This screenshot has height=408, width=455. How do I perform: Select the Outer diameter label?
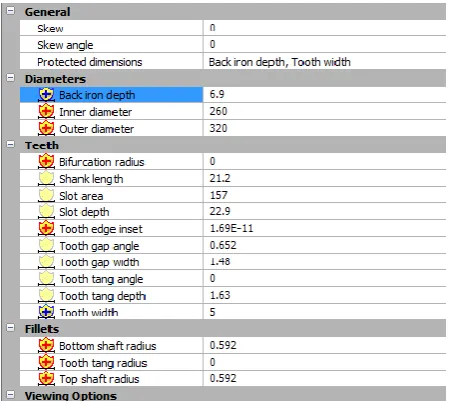click(96, 129)
